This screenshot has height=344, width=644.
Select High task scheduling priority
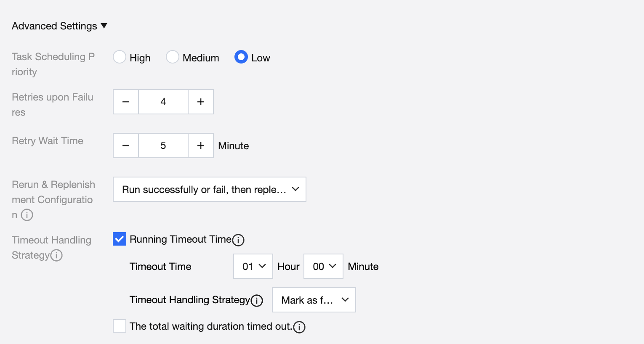click(120, 57)
